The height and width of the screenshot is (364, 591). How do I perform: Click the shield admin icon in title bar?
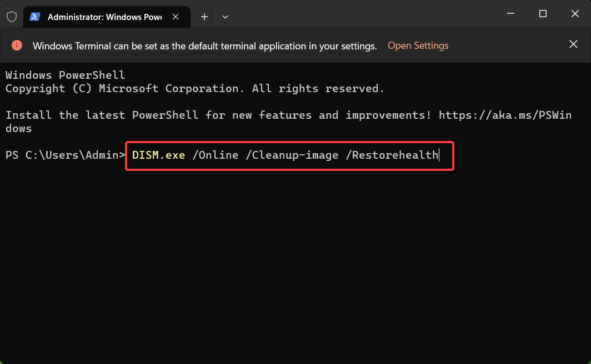(x=12, y=17)
